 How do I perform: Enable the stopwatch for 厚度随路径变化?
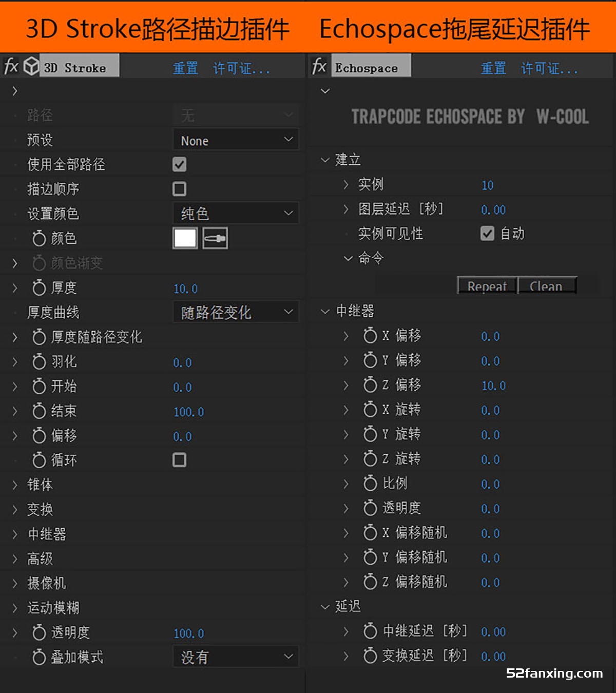coord(39,337)
